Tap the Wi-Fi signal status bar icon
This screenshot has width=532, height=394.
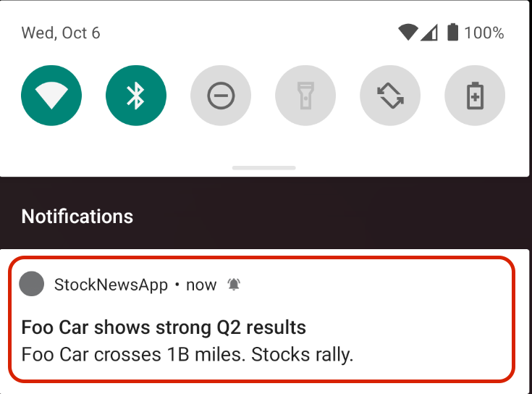point(408,33)
